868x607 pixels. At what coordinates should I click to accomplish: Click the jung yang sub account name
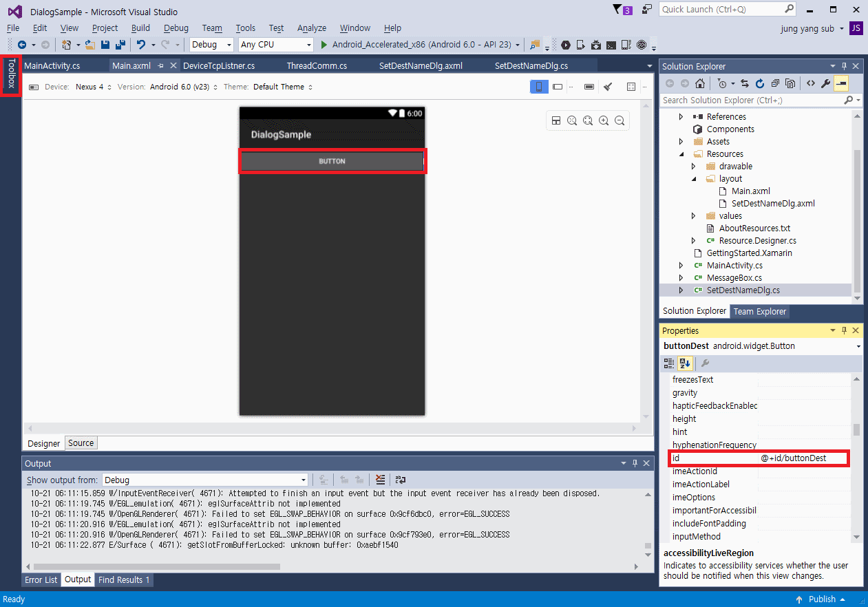(807, 28)
